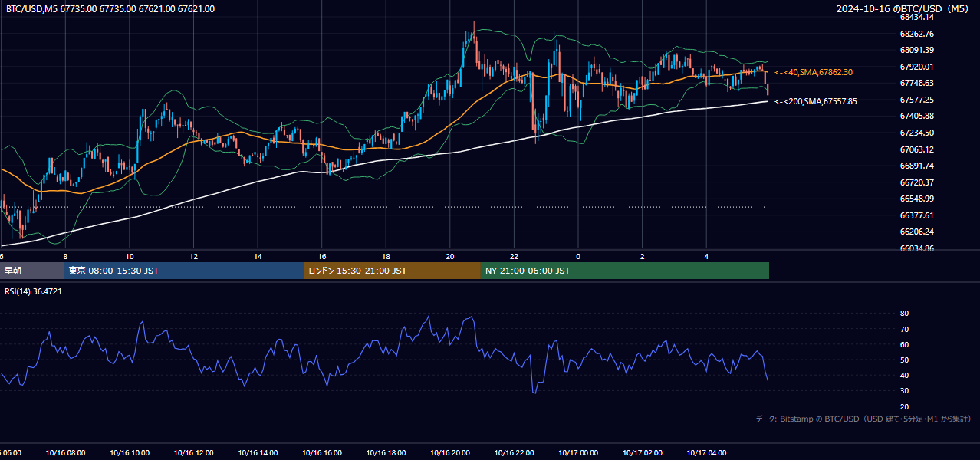The image size is (980, 460).
Task: Click the 40 SMA label reading 67862.30
Action: tap(814, 72)
